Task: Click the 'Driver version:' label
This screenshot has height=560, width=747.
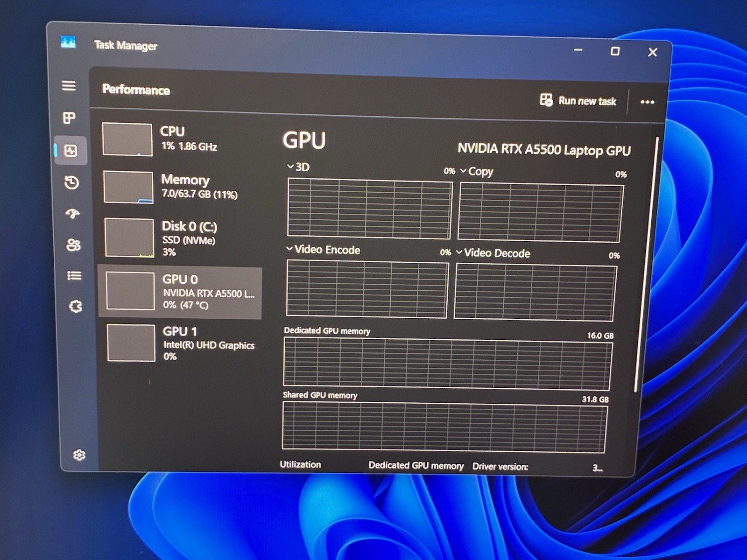Action: [500, 467]
